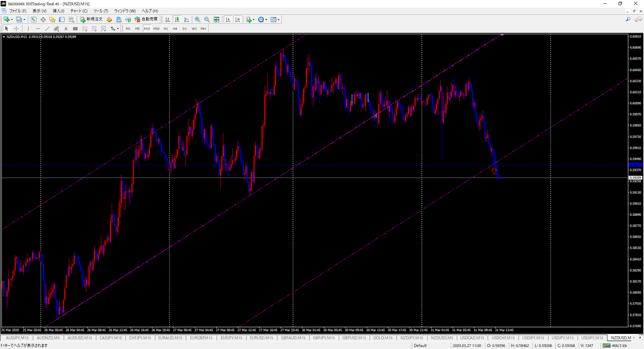Open the new chart icon
The height and width of the screenshot is (349, 644).
coord(6,19)
